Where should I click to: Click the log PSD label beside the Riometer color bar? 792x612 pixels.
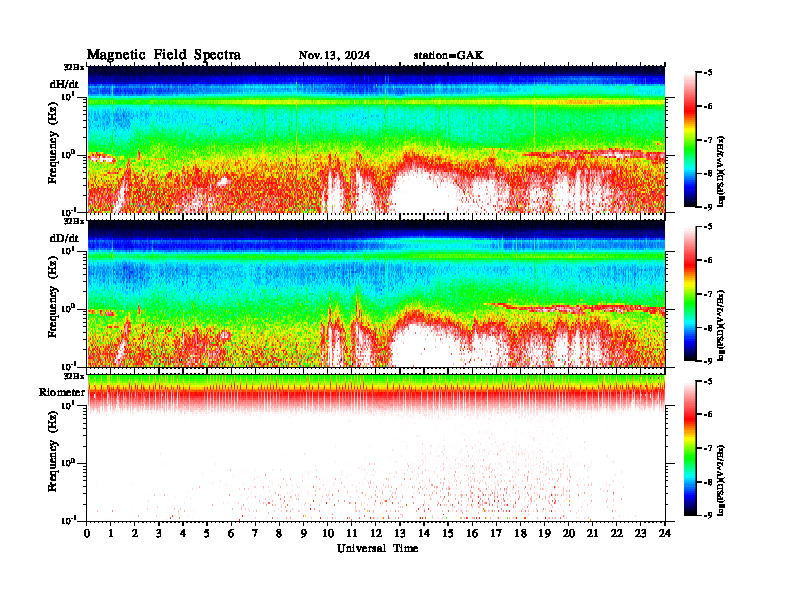pyautogui.click(x=721, y=479)
